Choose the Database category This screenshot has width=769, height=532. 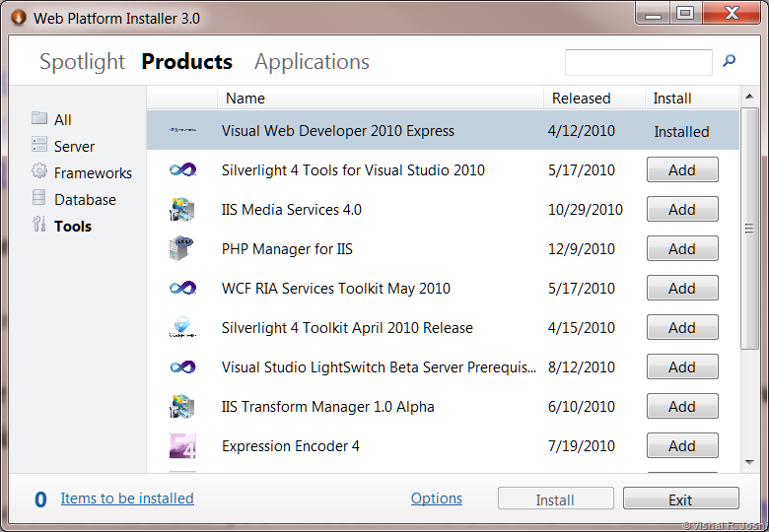85,199
